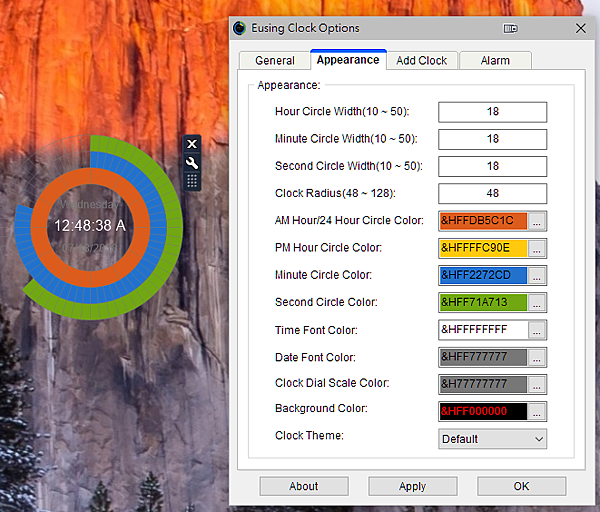Browse color for Minute Circle Color
The image size is (600, 512).
[x=536, y=276]
